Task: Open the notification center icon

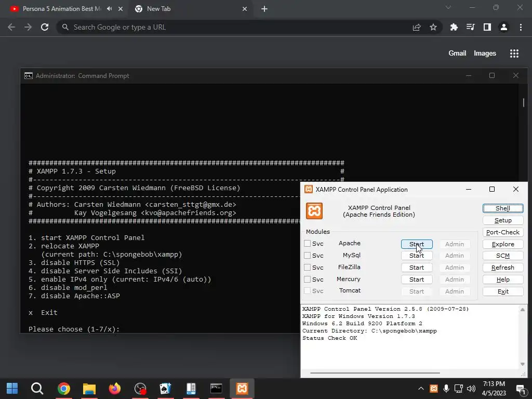Action: [x=521, y=389]
